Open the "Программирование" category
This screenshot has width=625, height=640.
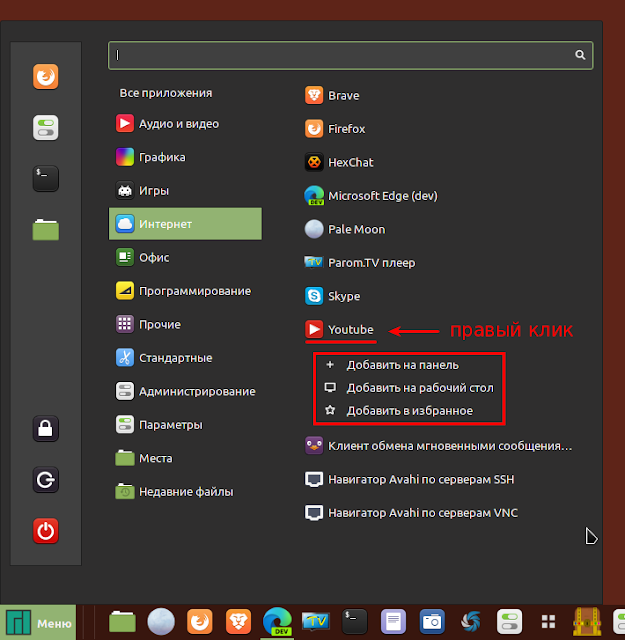tap(185, 291)
